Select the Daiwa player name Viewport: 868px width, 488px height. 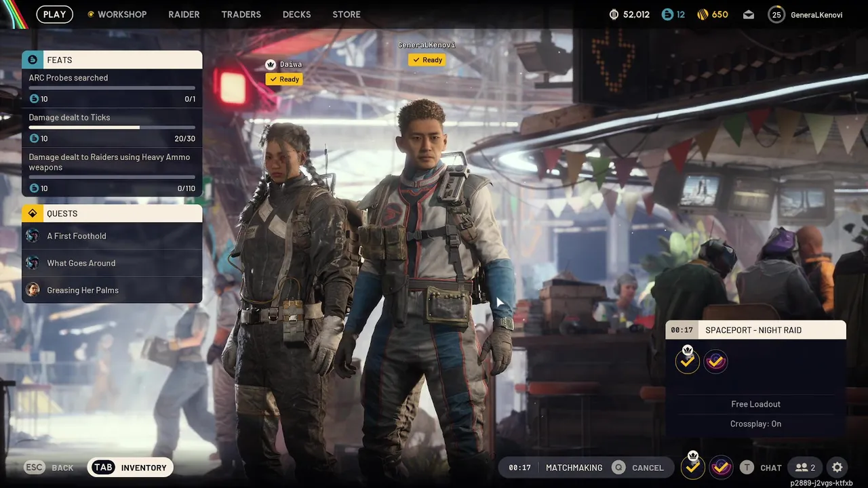[291, 64]
